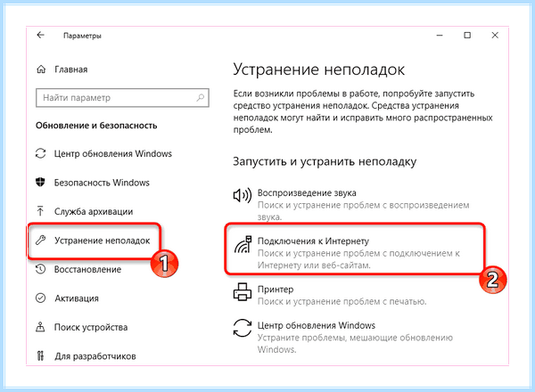Open Активация section
This screenshot has height=392, width=535.
(77, 298)
